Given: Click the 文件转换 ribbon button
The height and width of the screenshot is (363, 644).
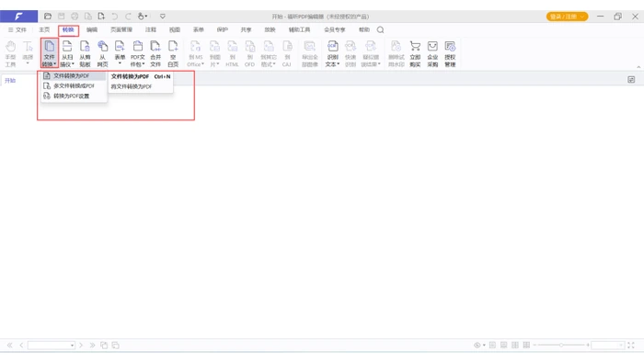Looking at the screenshot, I should coord(50,53).
